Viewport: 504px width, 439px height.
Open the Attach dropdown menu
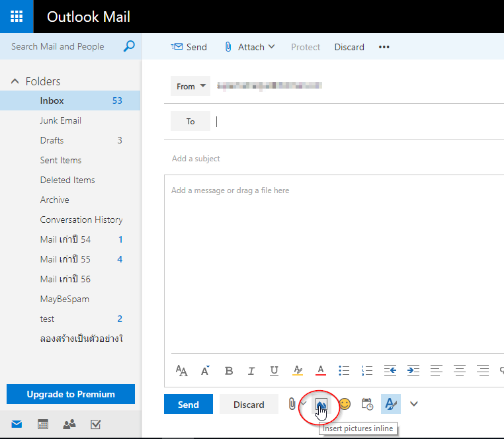272,46
